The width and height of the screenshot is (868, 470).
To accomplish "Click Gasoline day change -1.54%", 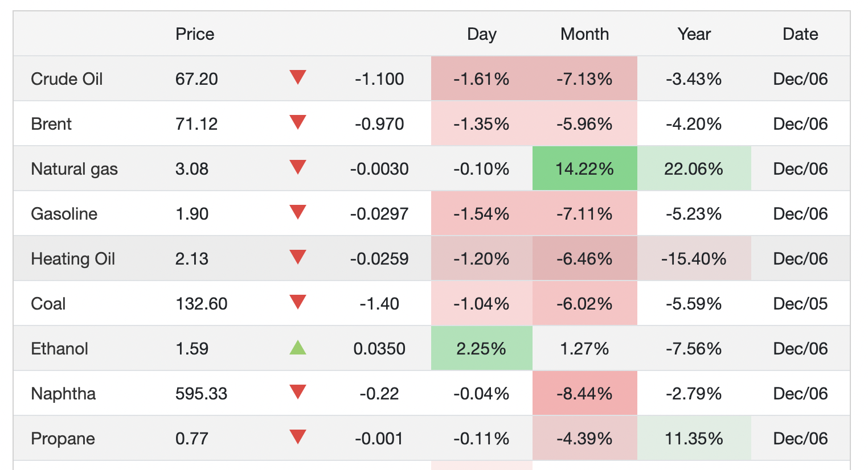I will click(x=481, y=214).
